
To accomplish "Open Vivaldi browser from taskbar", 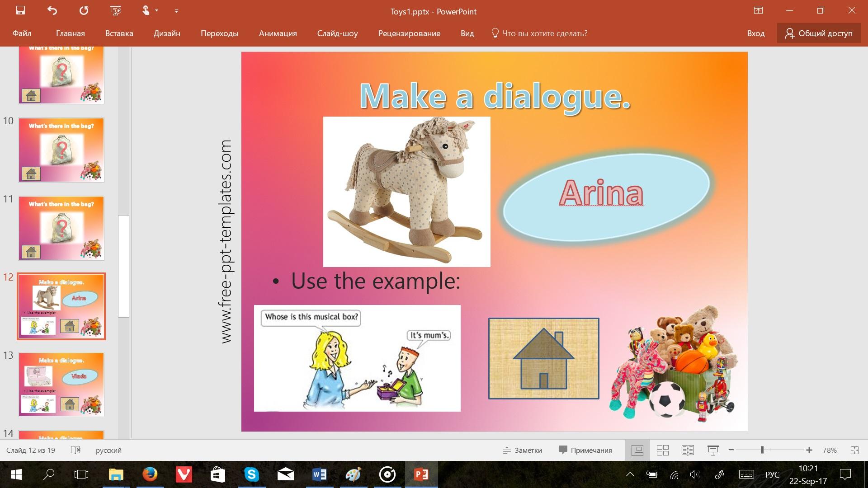I will point(184,474).
